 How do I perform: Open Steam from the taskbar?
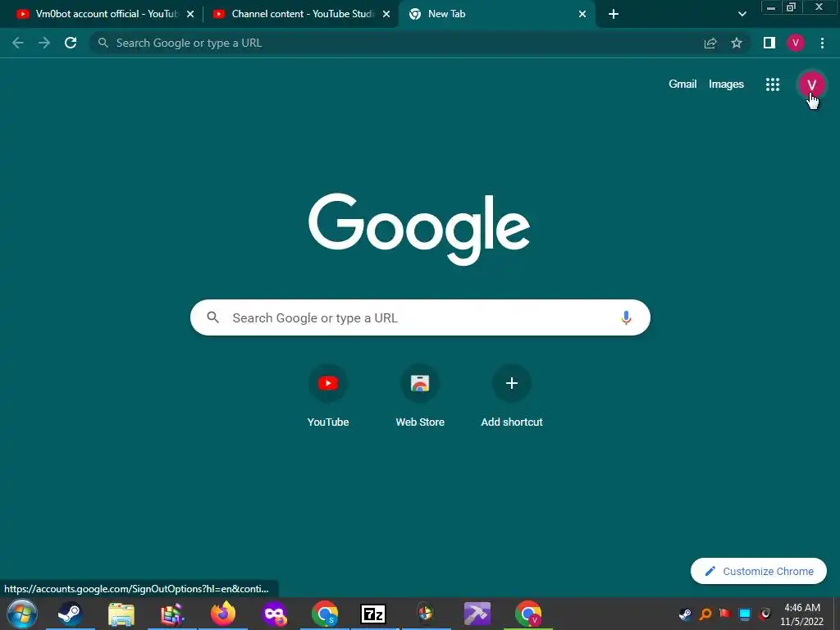pos(70,614)
